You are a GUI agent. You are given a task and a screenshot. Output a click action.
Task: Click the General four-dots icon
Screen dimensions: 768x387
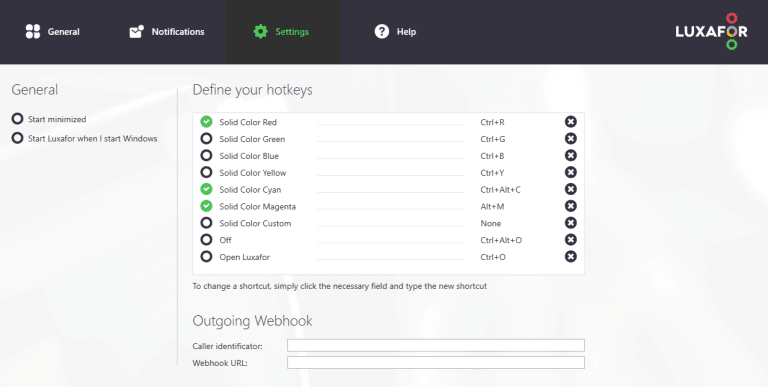pos(33,31)
